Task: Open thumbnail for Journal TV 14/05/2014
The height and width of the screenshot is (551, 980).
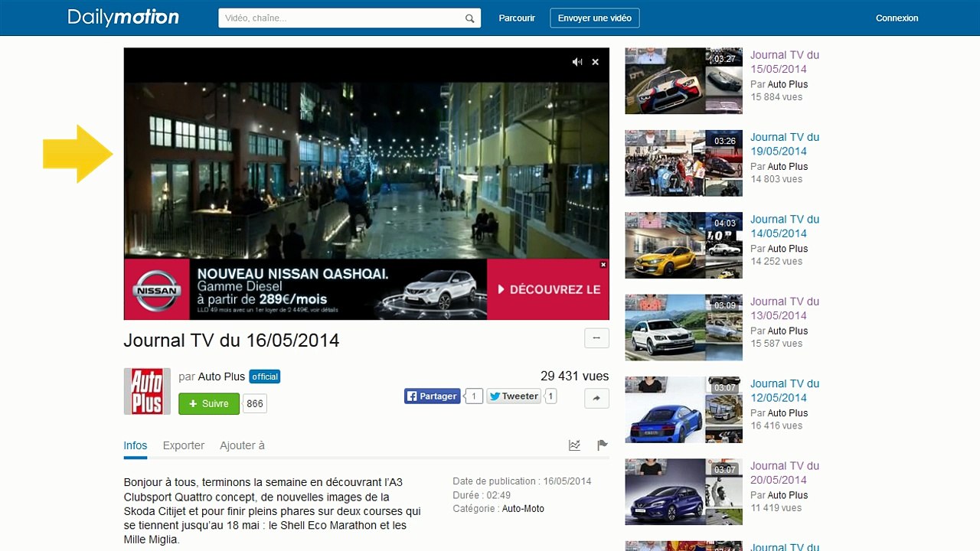Action: pyautogui.click(x=684, y=245)
